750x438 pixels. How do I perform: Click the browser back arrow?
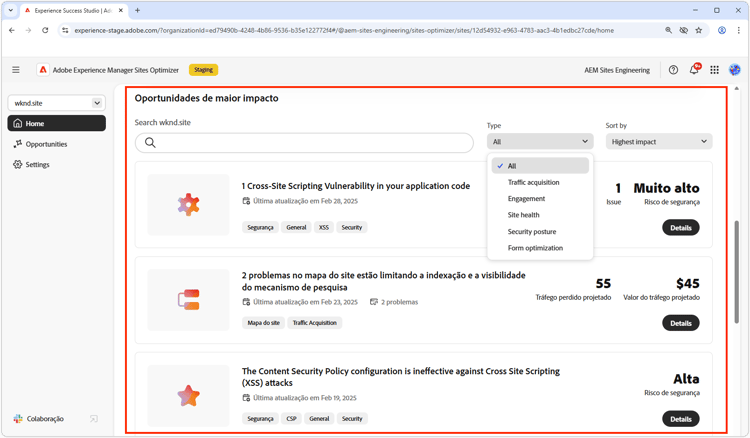[12, 30]
